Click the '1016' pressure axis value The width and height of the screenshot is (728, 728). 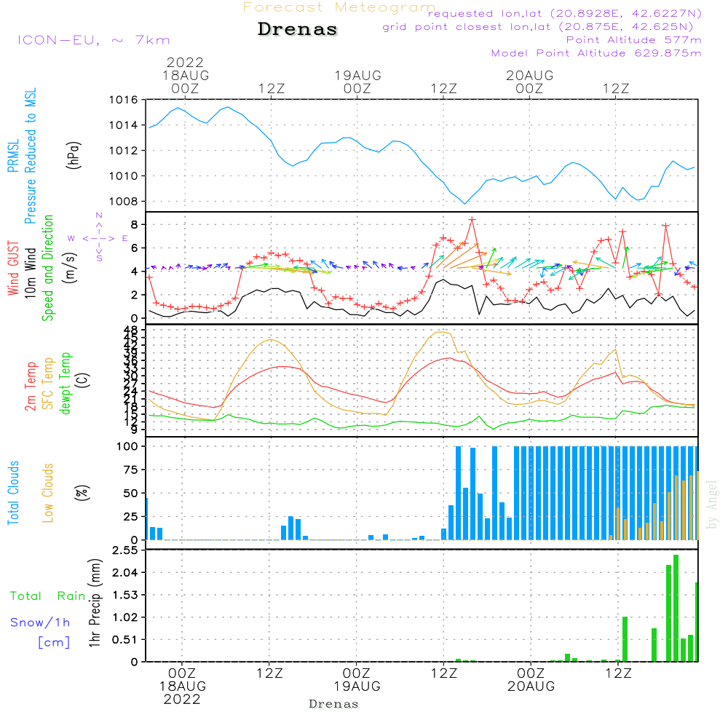tap(123, 100)
